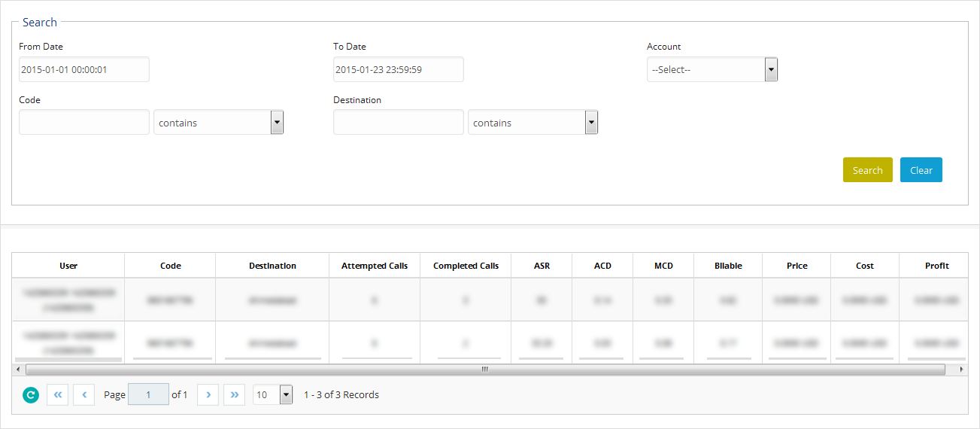Viewport: 980px width, 429px height.
Task: Click the scrollbar right arrow
Action: coord(961,370)
